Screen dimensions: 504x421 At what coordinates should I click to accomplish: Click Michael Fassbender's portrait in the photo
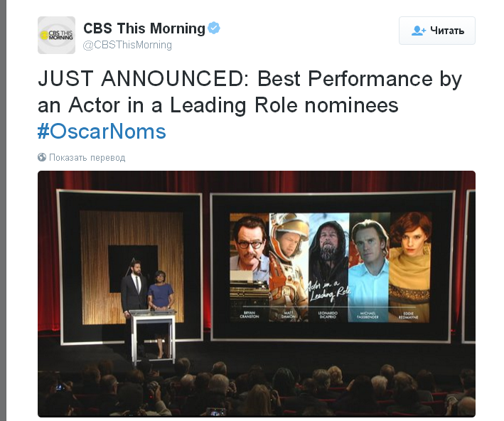pos(368,256)
